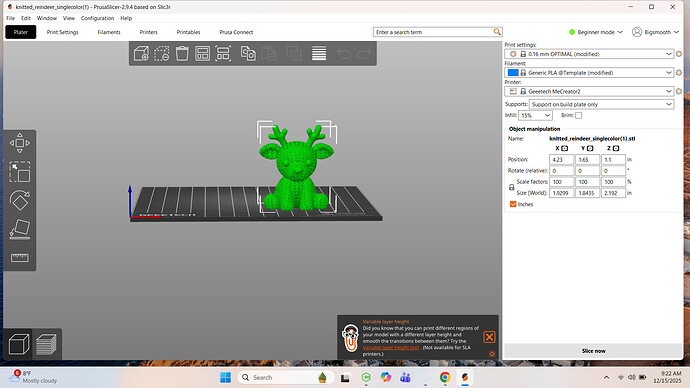Open the File menu

pyautogui.click(x=11, y=18)
